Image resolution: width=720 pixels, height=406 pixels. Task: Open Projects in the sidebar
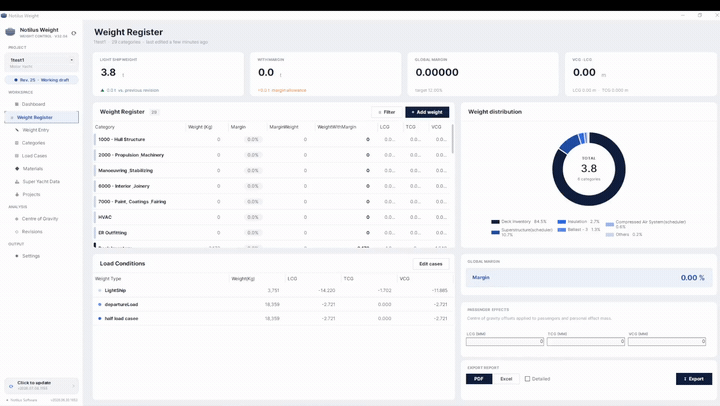click(x=31, y=194)
